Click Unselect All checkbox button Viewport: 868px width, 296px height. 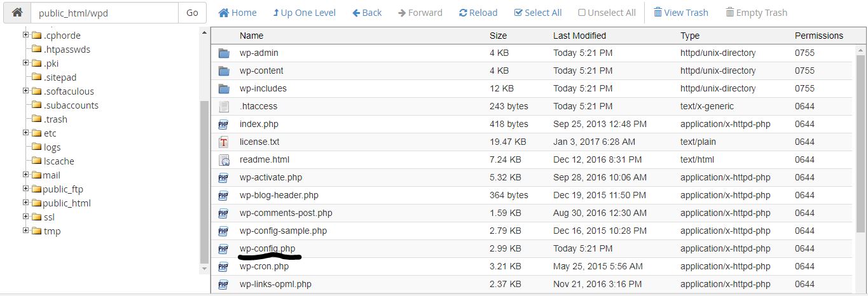[x=607, y=13]
